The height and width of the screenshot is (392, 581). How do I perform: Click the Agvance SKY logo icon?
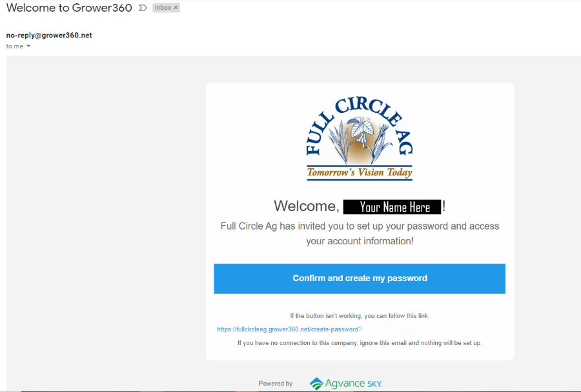pos(316,384)
